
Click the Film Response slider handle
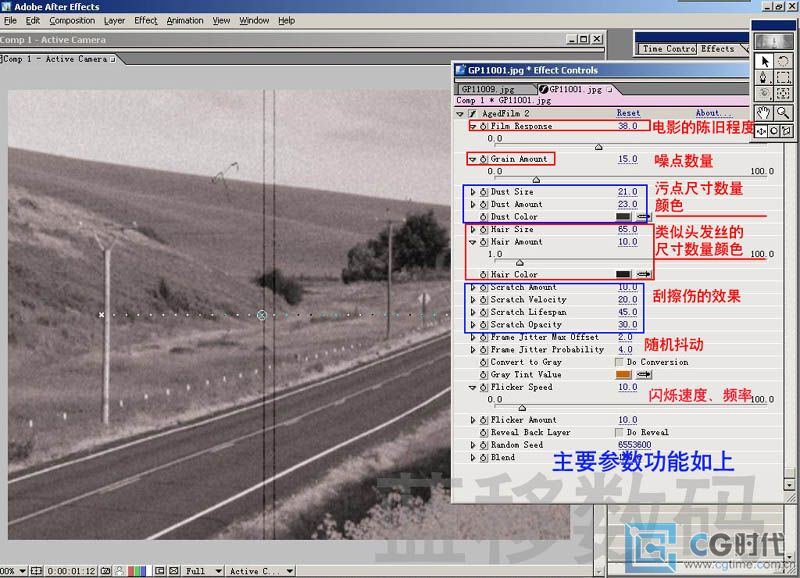click(x=598, y=147)
